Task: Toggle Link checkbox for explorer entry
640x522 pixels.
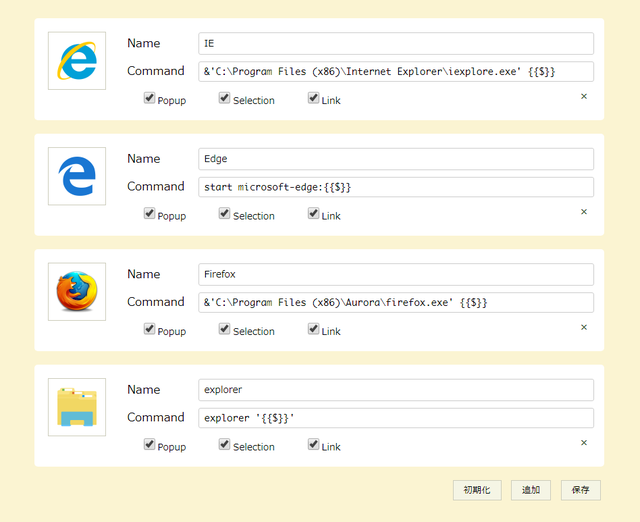Action: click(x=313, y=444)
